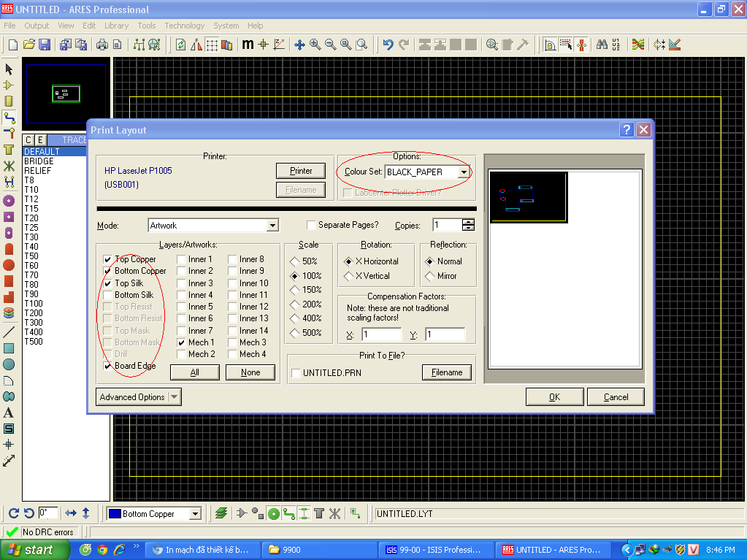This screenshot has width=747, height=560.
Task: Click the binoculars search icon
Action: point(602,45)
